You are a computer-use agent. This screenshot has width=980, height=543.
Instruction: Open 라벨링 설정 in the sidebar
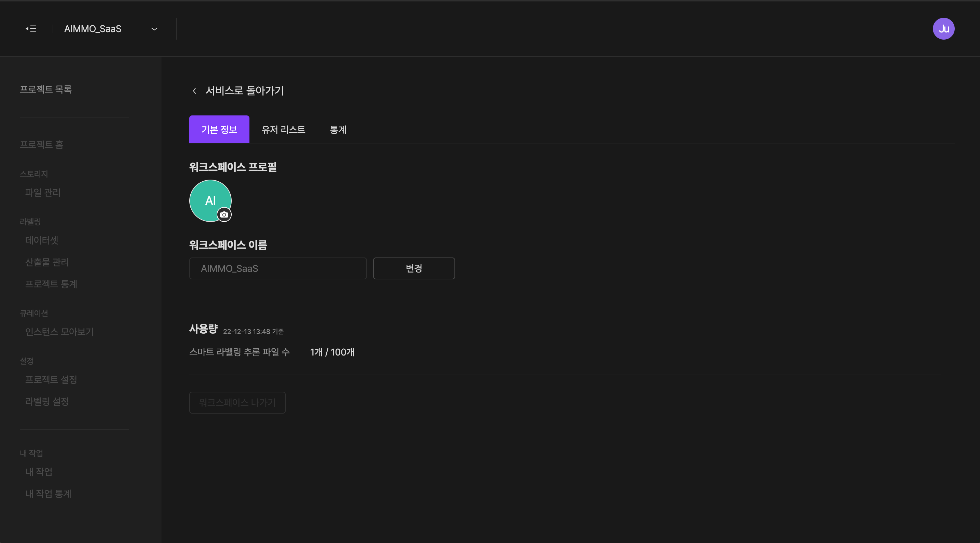click(47, 401)
